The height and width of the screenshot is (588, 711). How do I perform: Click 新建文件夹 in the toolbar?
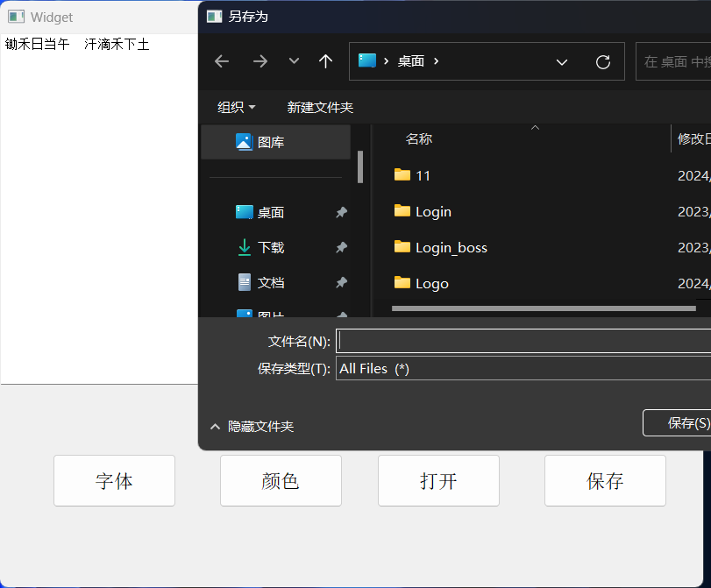320,107
